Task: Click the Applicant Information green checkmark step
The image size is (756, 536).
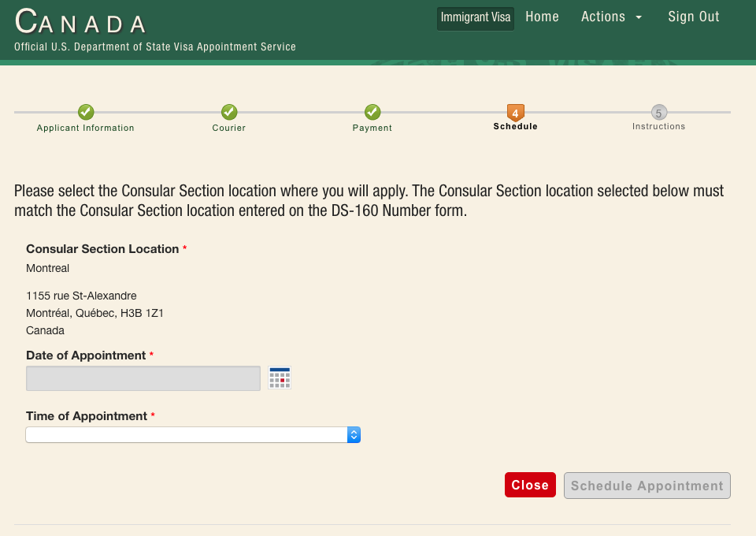Action: pyautogui.click(x=86, y=112)
